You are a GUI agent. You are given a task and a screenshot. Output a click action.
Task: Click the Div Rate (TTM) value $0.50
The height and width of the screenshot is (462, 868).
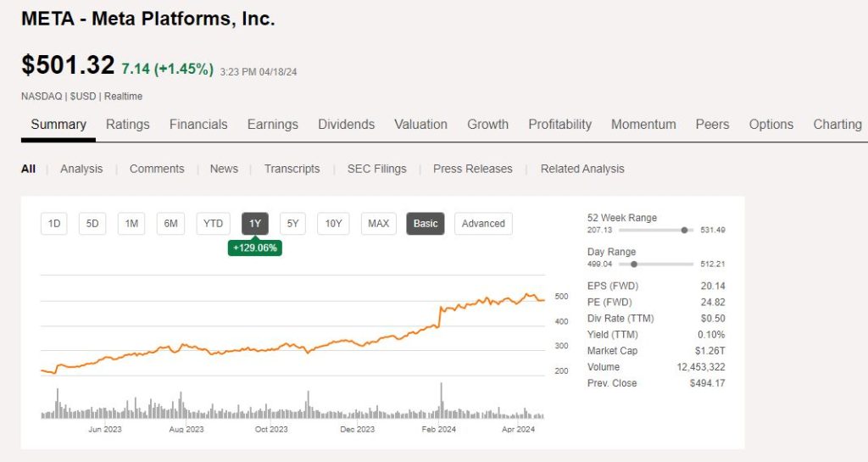point(712,318)
